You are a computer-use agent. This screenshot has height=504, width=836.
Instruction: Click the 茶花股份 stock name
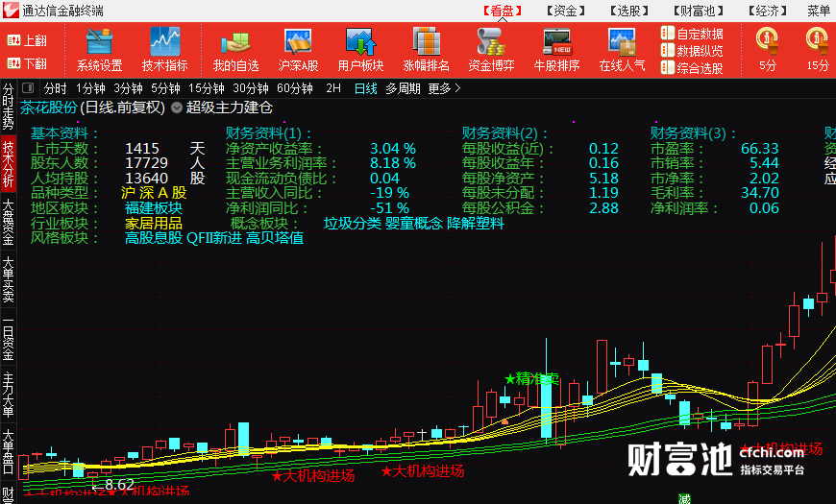coord(48,108)
